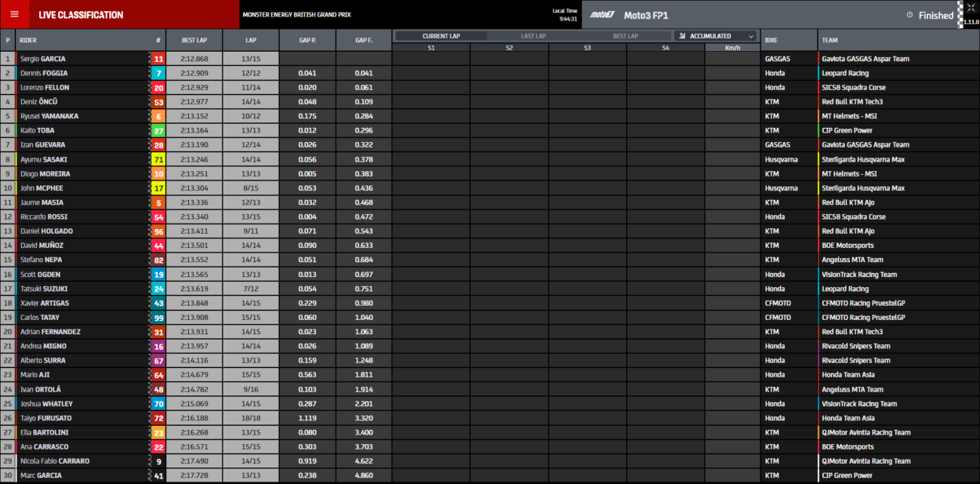Click the S4 sector column header

coord(666,48)
